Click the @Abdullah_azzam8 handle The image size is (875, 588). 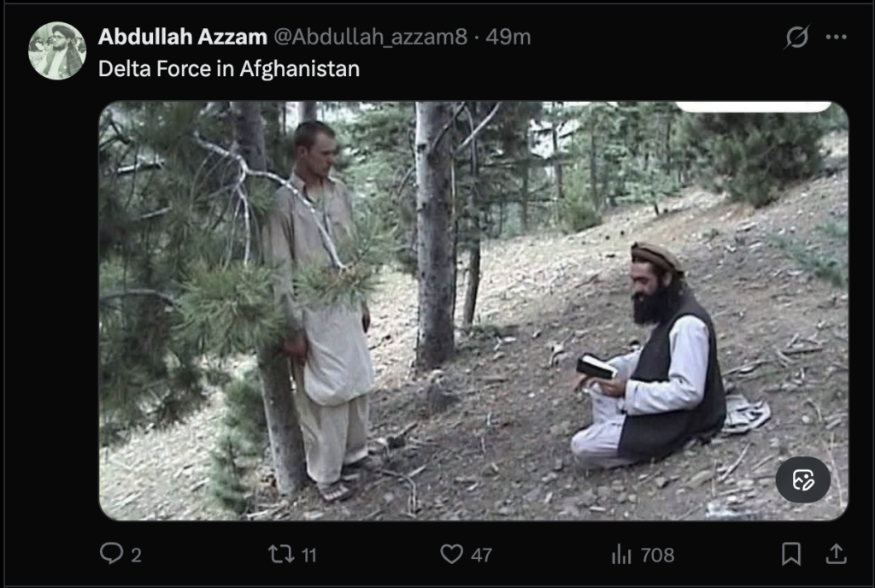[371, 37]
